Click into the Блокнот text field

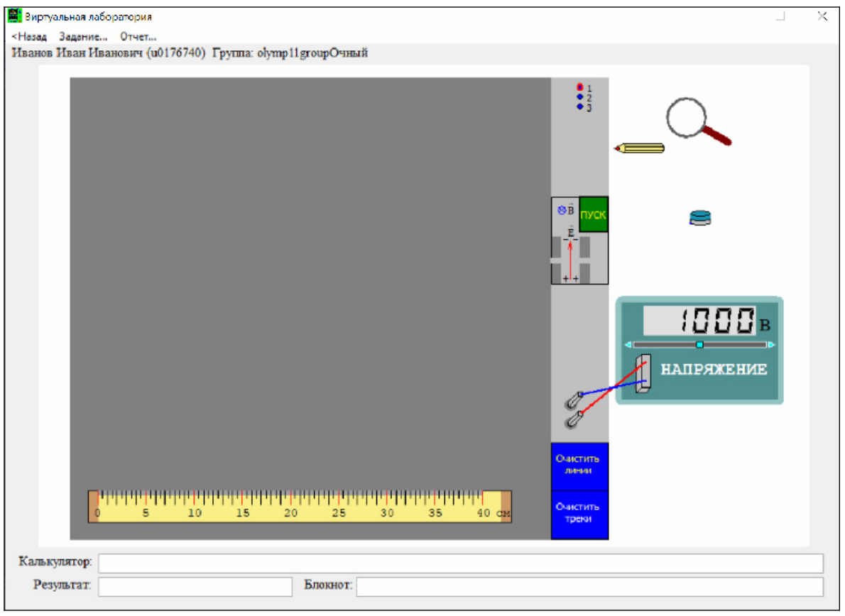click(x=589, y=587)
